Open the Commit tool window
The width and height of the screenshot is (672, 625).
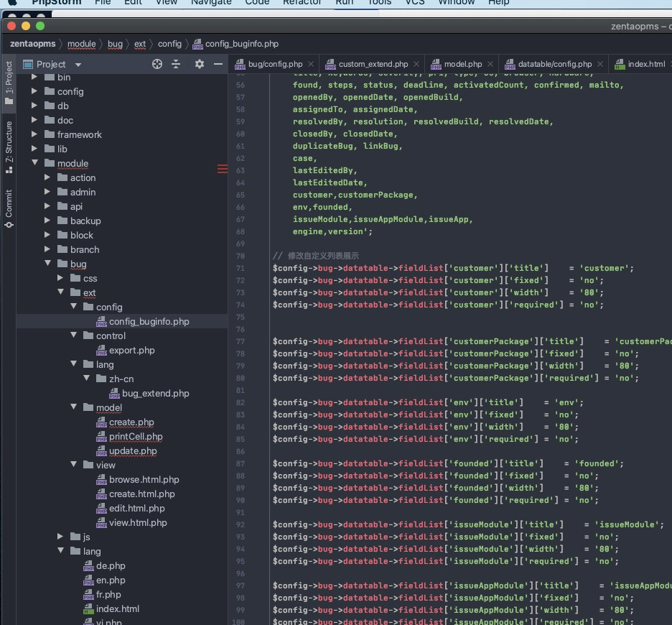coord(9,208)
